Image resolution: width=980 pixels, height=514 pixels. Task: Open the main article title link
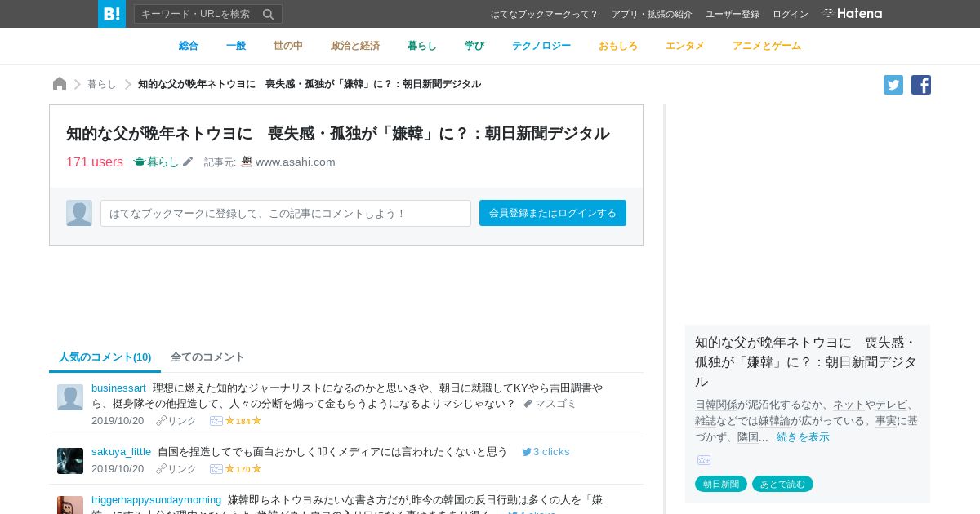pyautogui.click(x=338, y=133)
